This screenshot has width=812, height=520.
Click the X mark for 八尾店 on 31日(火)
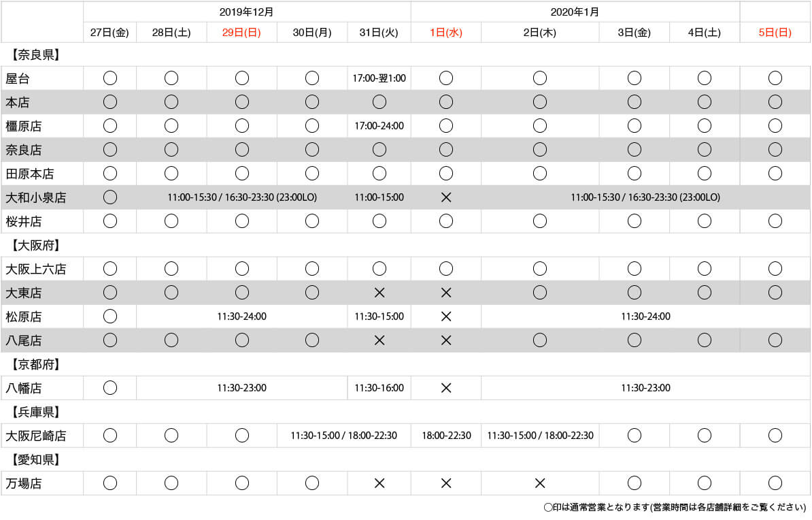click(x=379, y=340)
